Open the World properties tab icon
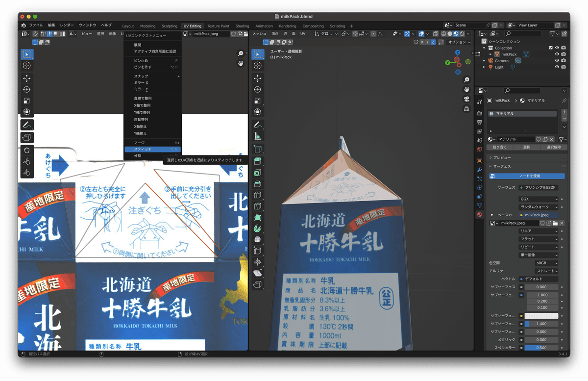 point(480,149)
